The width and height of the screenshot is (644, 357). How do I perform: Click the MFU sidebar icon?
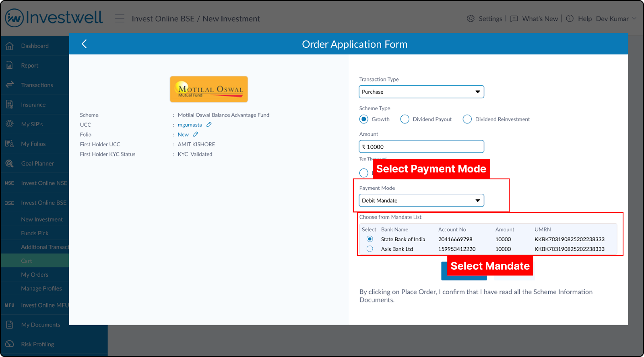tap(10, 305)
